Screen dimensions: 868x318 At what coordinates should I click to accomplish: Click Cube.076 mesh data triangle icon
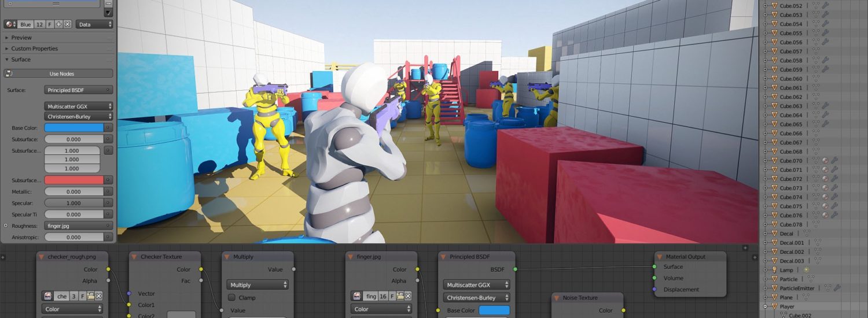tap(816, 215)
